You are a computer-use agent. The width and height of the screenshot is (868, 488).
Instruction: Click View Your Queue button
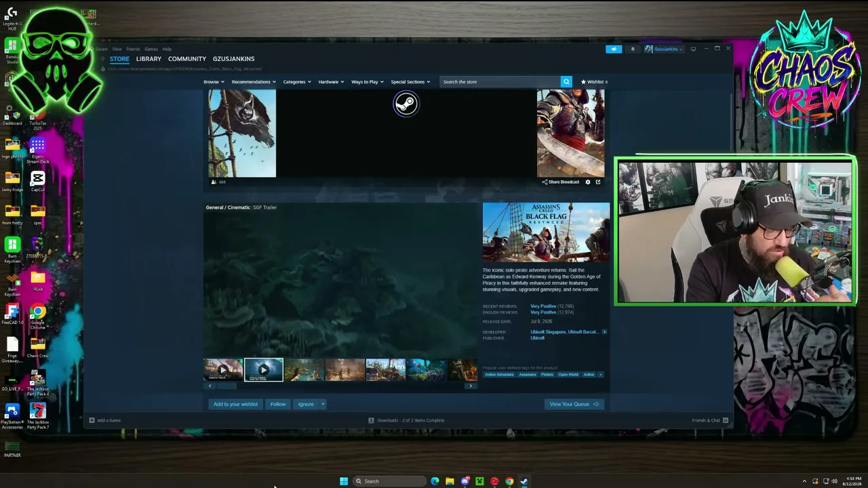(574, 404)
